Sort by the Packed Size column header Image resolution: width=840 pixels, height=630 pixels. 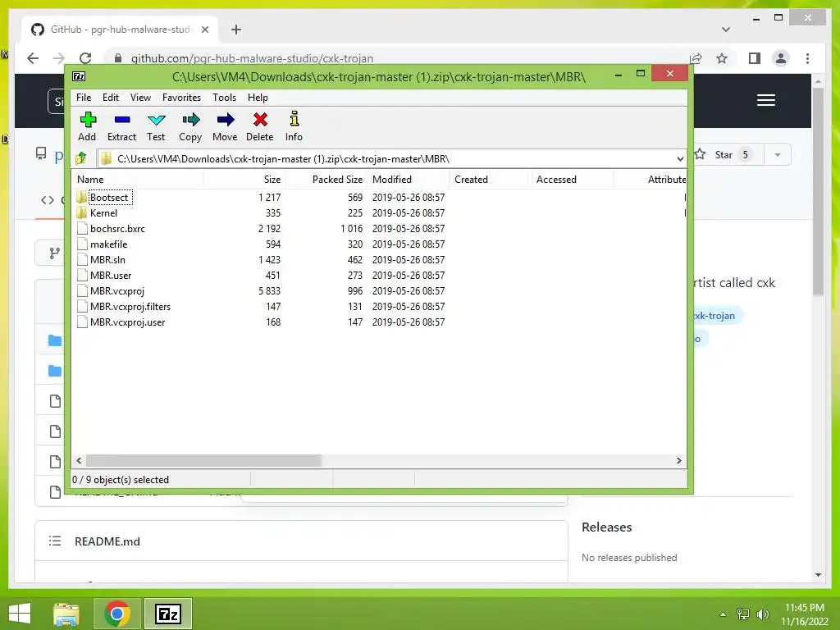click(x=326, y=180)
